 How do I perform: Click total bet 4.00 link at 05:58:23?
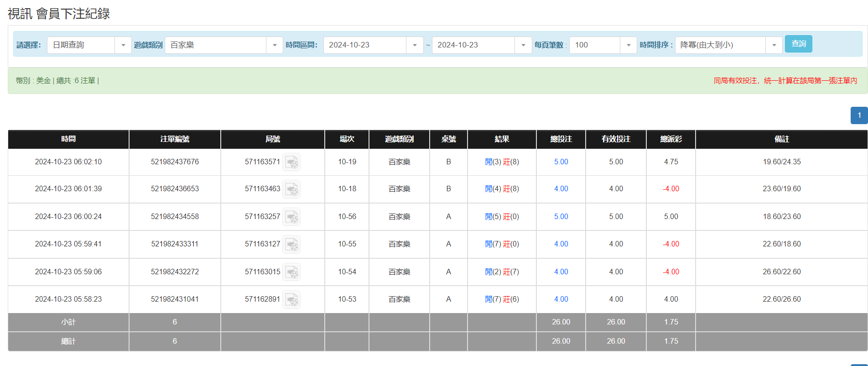pyautogui.click(x=561, y=299)
